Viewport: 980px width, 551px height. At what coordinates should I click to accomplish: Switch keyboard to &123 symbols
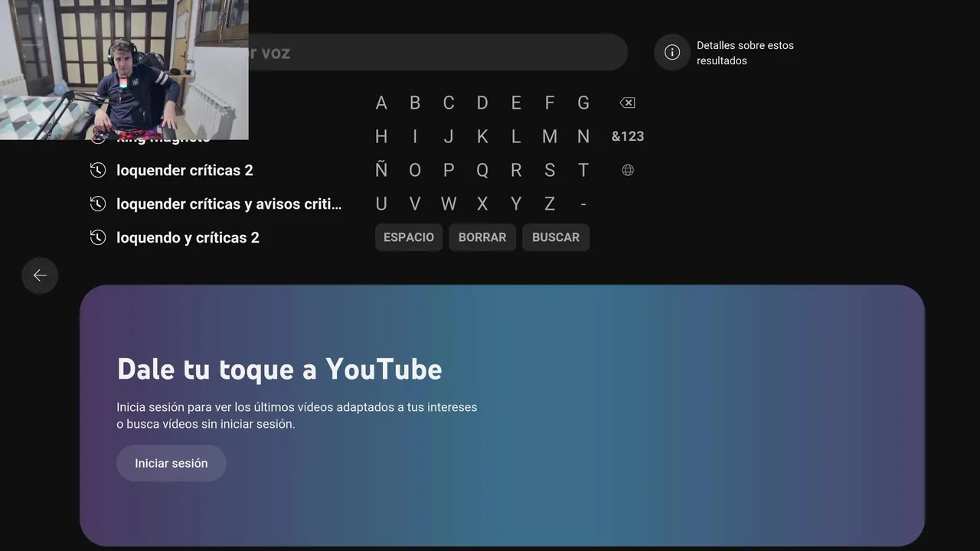coord(628,136)
